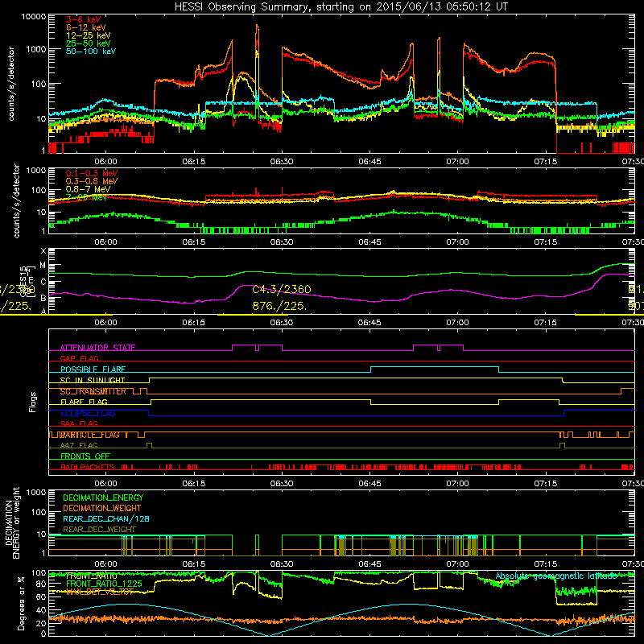
Task: Click the GOES class M axis label
Action: [x=43, y=266]
